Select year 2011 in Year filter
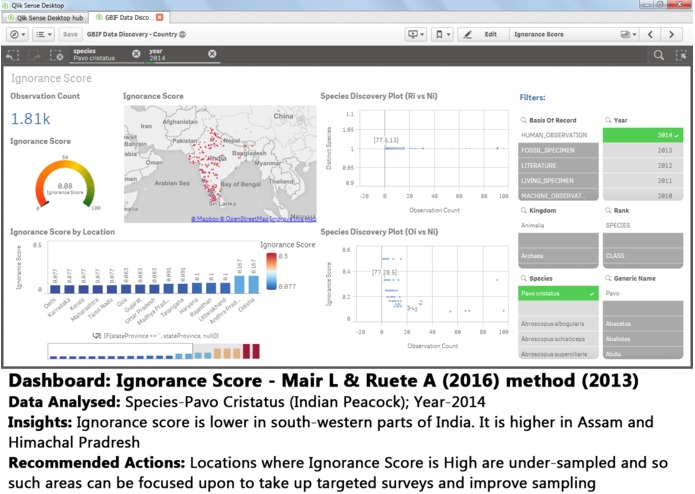This screenshot has height=494, width=695. tap(643, 180)
